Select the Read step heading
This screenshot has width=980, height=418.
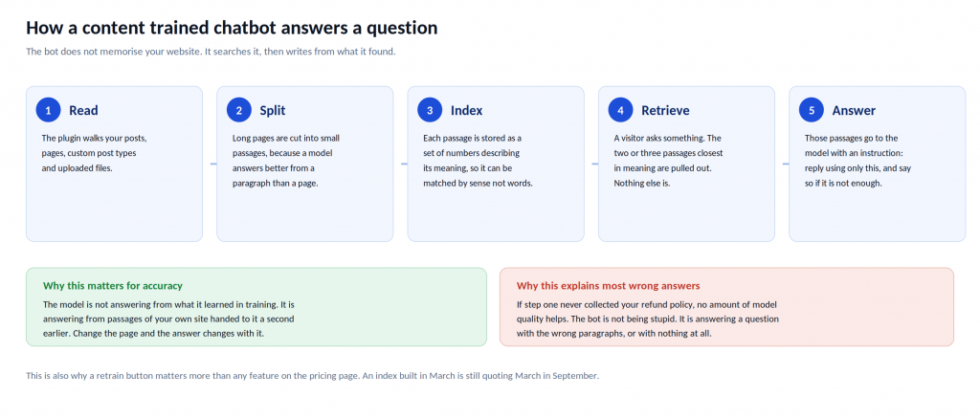tap(83, 111)
